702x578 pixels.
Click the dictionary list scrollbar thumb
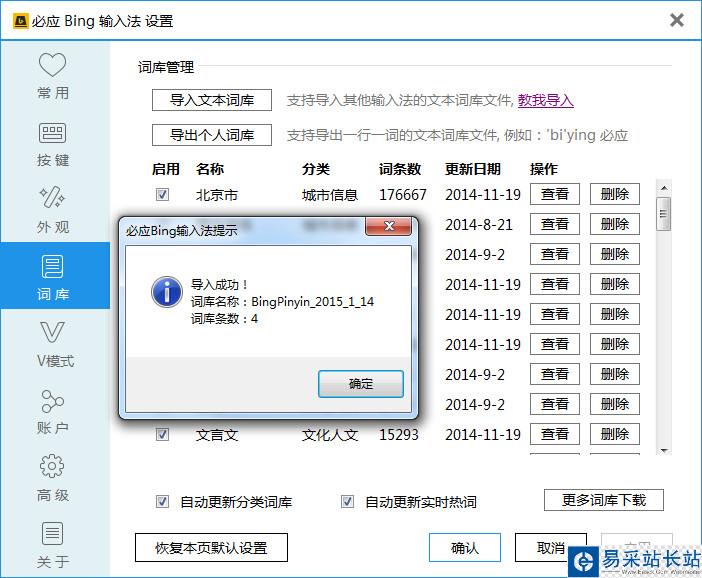click(664, 214)
